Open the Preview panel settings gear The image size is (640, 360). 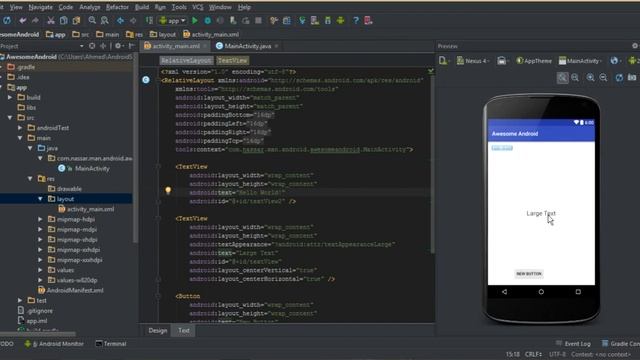(x=635, y=46)
